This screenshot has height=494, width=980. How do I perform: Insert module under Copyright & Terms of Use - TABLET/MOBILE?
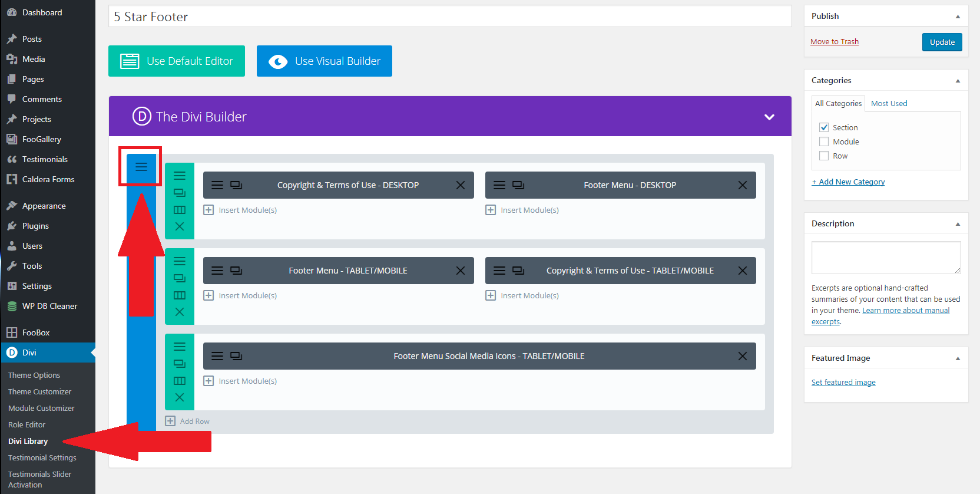(x=522, y=295)
